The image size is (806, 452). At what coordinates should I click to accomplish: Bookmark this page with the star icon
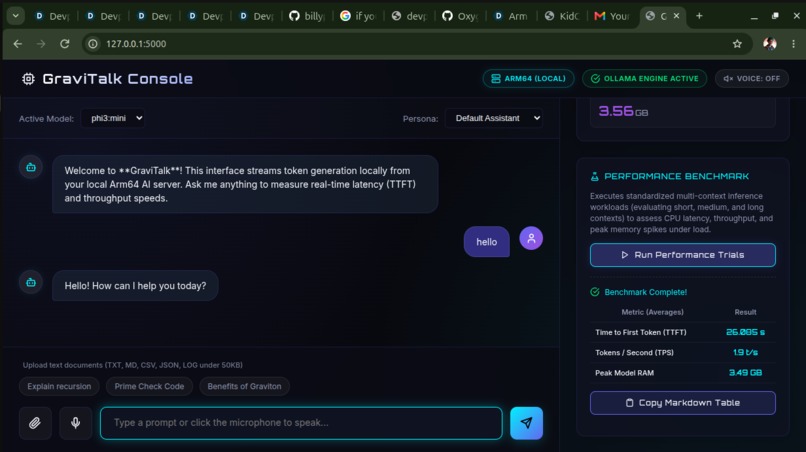click(x=737, y=44)
